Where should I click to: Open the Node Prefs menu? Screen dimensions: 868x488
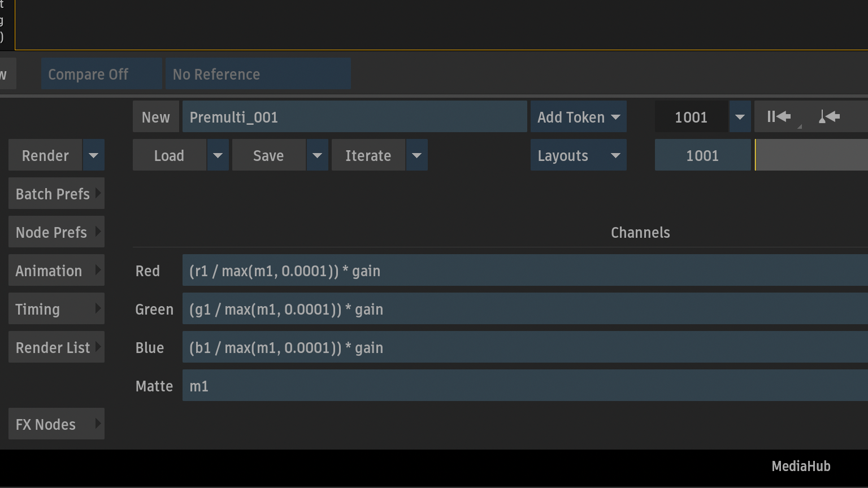pos(57,232)
